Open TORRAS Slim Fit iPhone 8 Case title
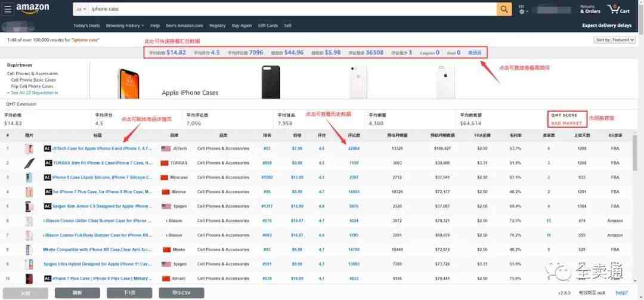Screen dimensions: 644x300 tap(103, 163)
